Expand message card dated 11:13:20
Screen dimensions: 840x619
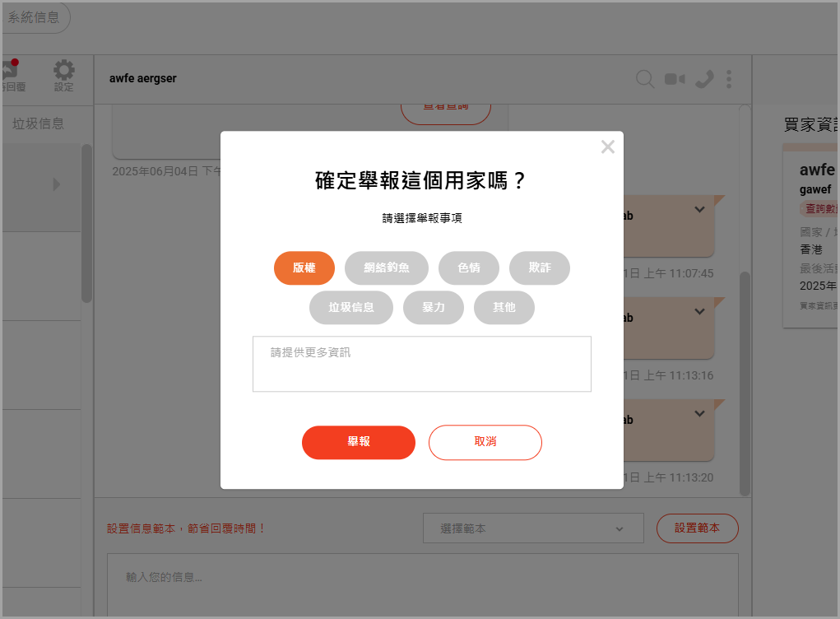[699, 414]
